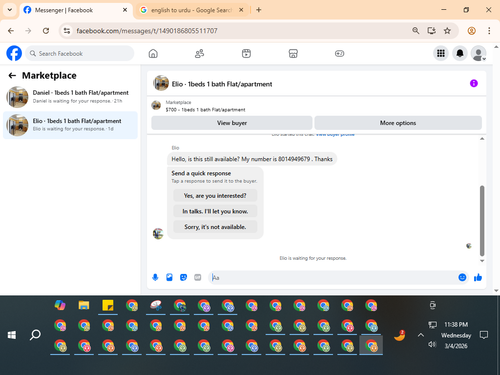Select Elio's 1beds 1 bath conversation
Image resolution: width=500 pixels, height=375 pixels.
[70, 125]
